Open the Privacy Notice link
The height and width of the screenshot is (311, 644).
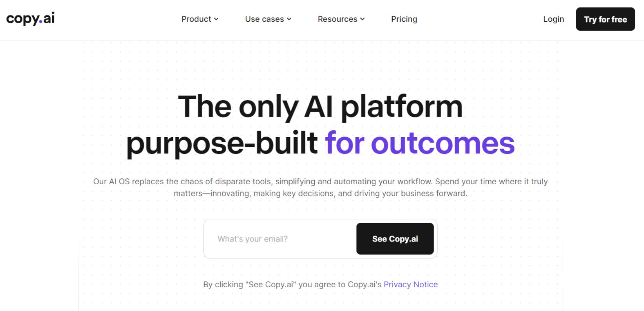coord(411,284)
